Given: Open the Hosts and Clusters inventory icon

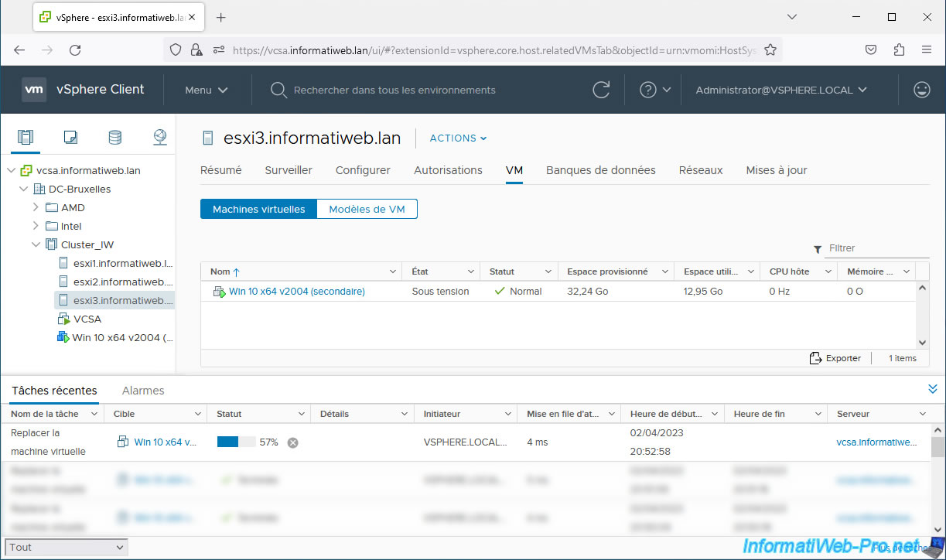Looking at the screenshot, I should coord(26,138).
